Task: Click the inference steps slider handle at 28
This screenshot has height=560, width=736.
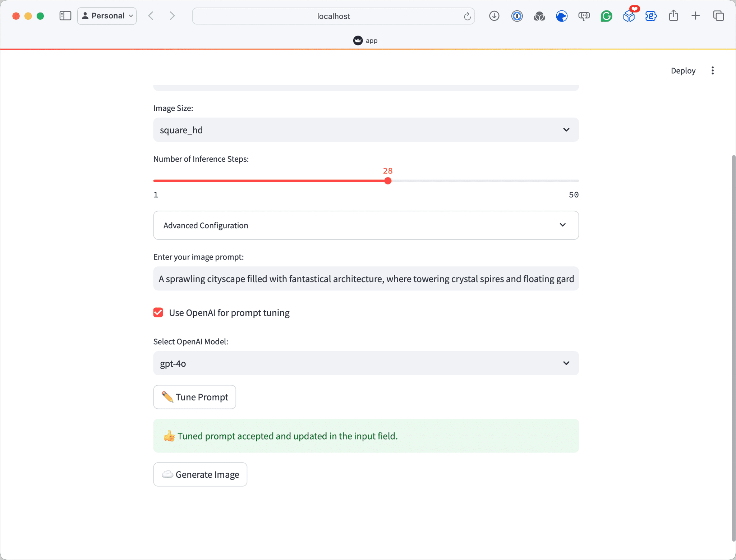Action: [x=387, y=181]
